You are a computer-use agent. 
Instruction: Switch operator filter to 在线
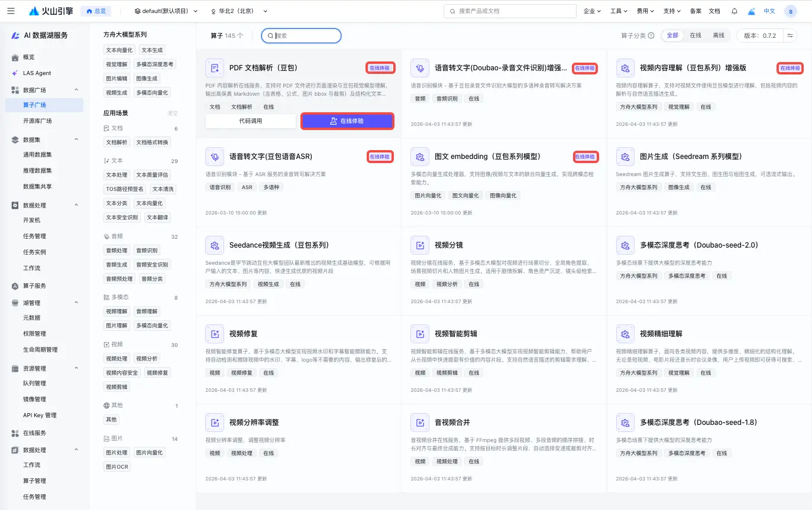point(695,35)
